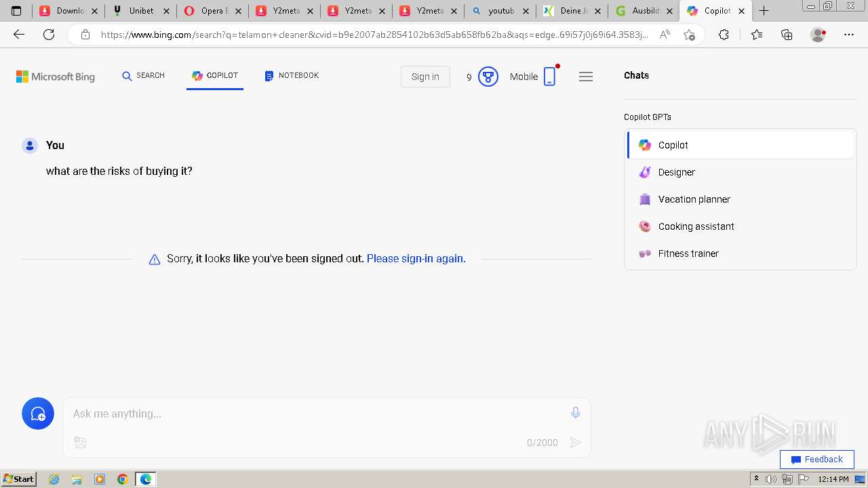Viewport: 868px width, 488px height.
Task: Open Internet Explorer from taskbar
Action: click(54, 479)
